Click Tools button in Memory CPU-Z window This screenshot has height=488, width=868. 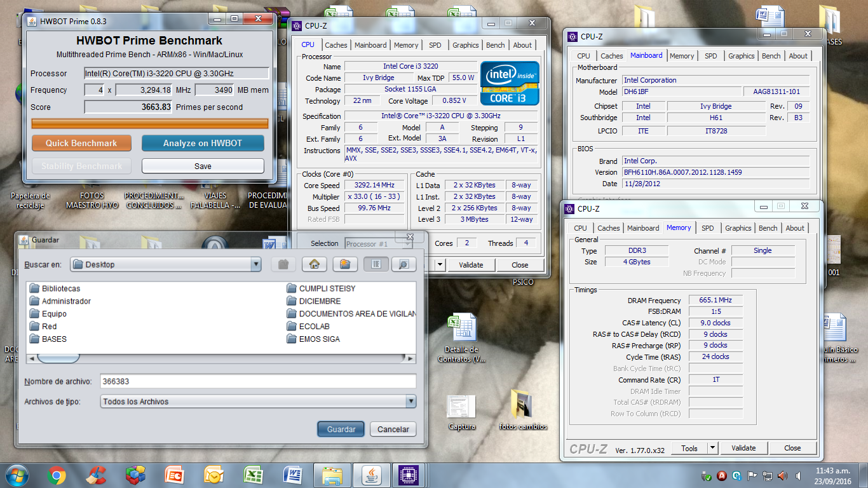pos(689,448)
